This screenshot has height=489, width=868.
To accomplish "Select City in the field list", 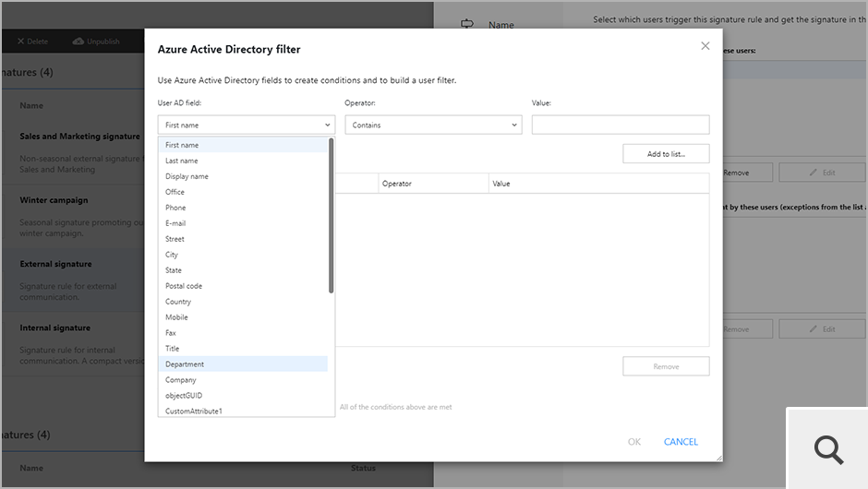I will coord(243,255).
